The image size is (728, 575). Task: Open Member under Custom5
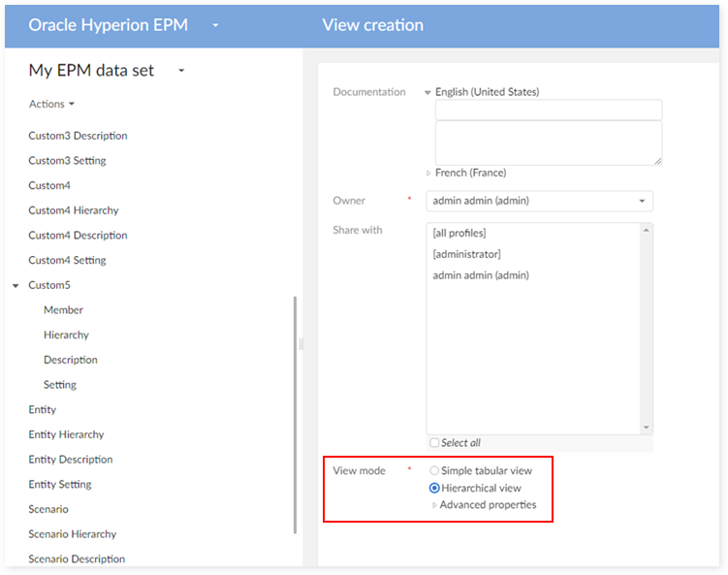pyautogui.click(x=63, y=309)
